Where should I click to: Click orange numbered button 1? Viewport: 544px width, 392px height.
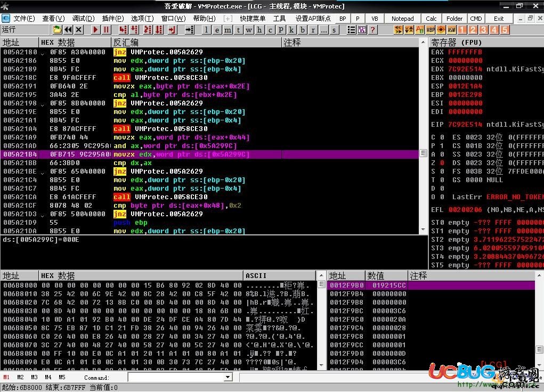point(462,30)
